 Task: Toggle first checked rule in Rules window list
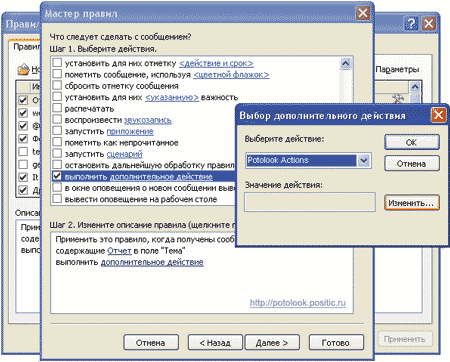click(x=23, y=99)
